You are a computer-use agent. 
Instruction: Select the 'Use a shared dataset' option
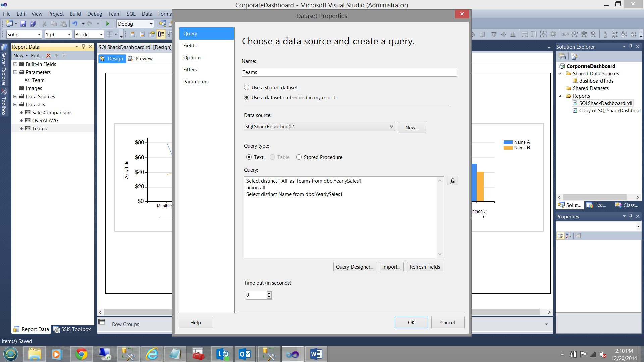247,88
